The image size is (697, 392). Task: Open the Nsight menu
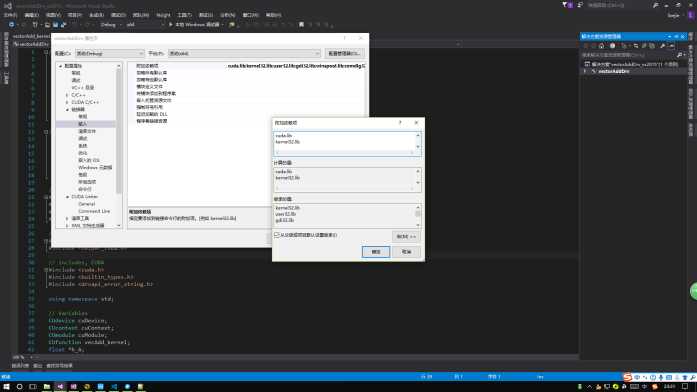pos(163,15)
